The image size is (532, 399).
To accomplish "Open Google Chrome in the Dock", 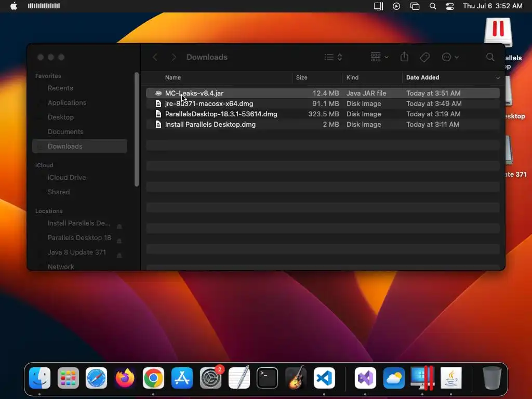I will (153, 378).
